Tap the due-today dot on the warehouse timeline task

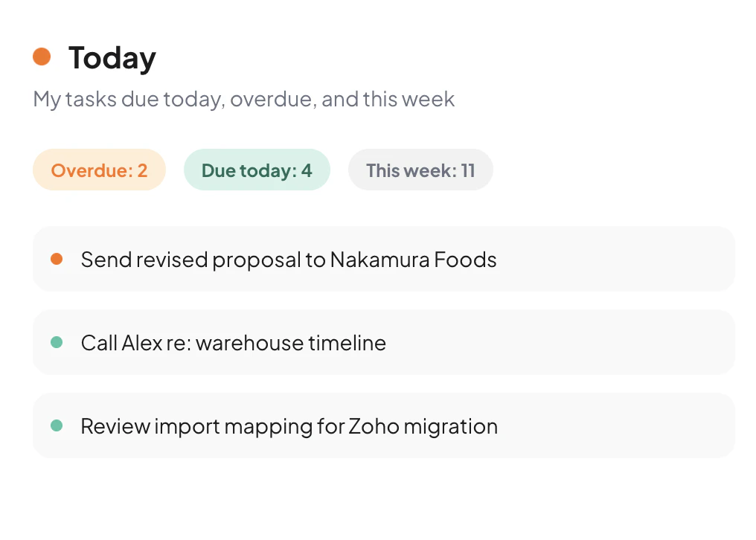(57, 342)
